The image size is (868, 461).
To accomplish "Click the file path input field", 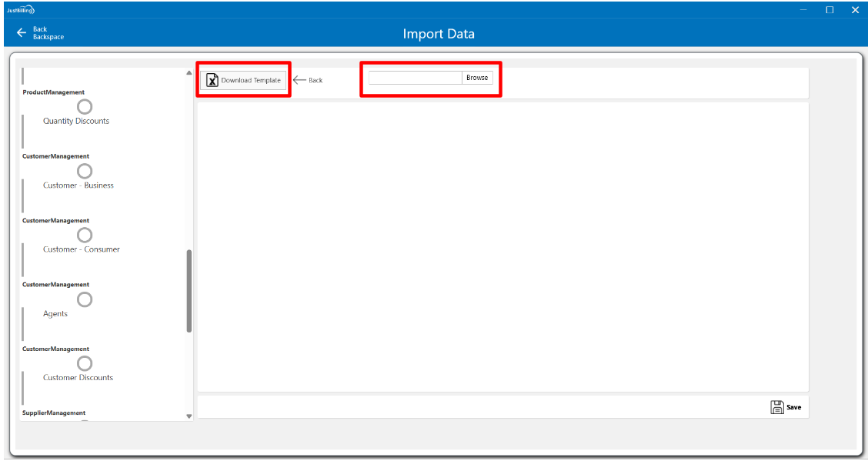I will (x=415, y=78).
